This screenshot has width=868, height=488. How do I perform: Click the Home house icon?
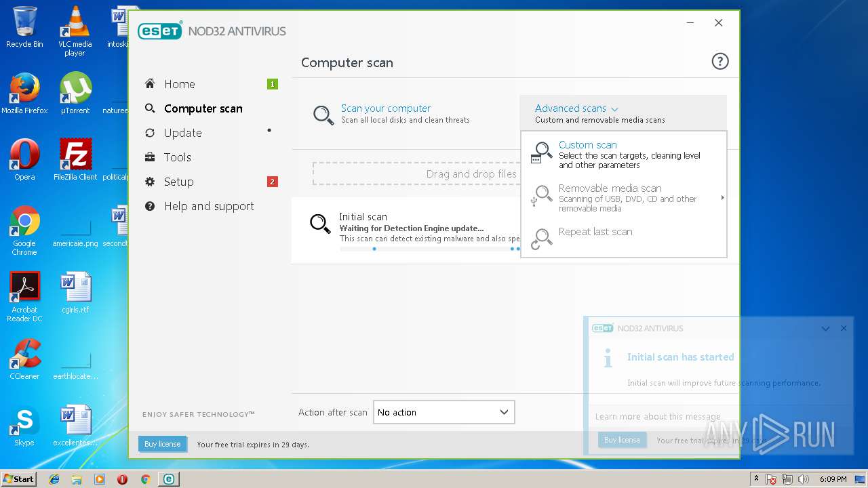[x=150, y=84]
